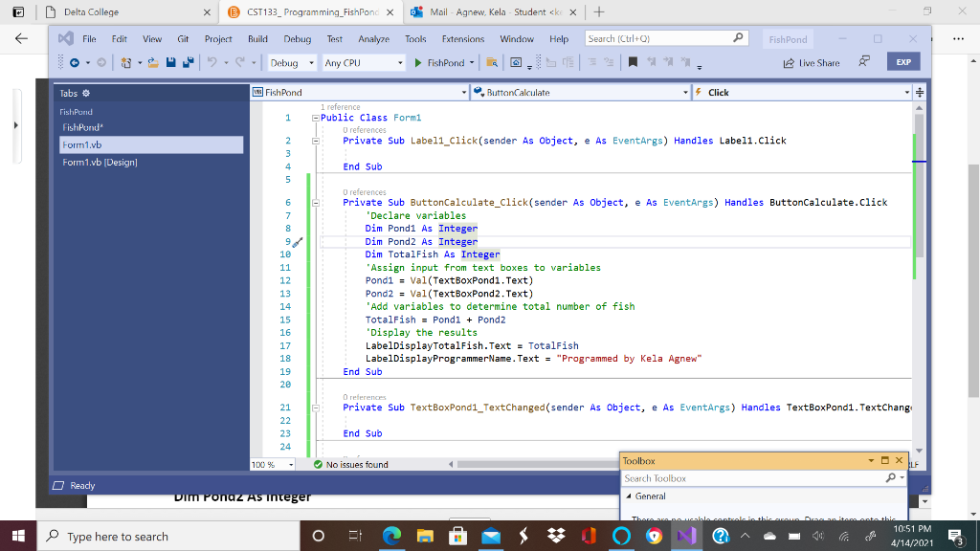Open the Debug menu
The image size is (980, 551).
(x=298, y=38)
